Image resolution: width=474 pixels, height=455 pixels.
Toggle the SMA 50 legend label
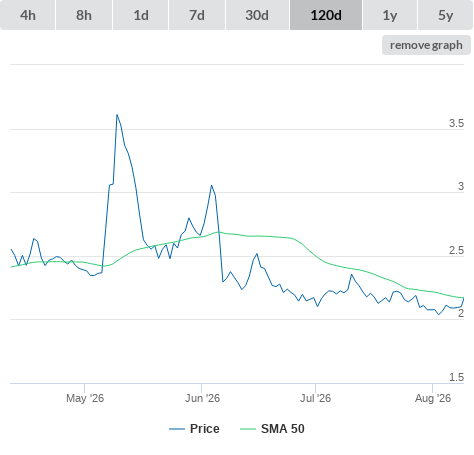(283, 429)
